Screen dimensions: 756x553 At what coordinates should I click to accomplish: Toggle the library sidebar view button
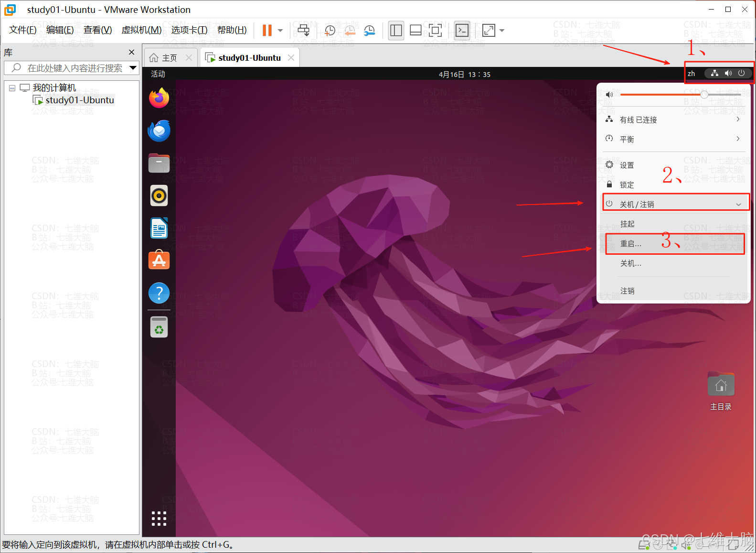coord(396,31)
